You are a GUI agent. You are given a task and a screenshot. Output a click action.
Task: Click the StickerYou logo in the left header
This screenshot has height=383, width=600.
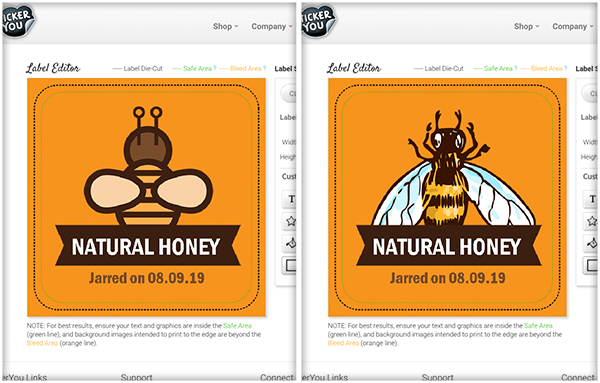point(18,22)
